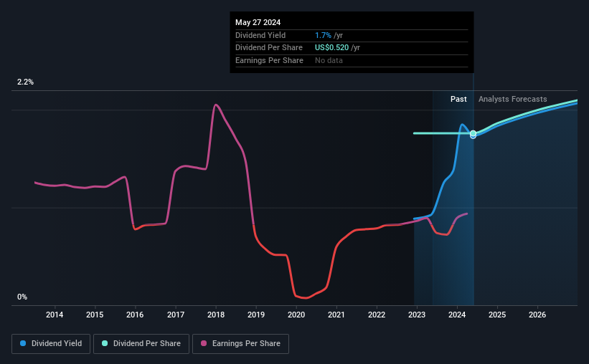Select the 2018 year tick label
Viewport: 589px width, 364px height.
216,315
